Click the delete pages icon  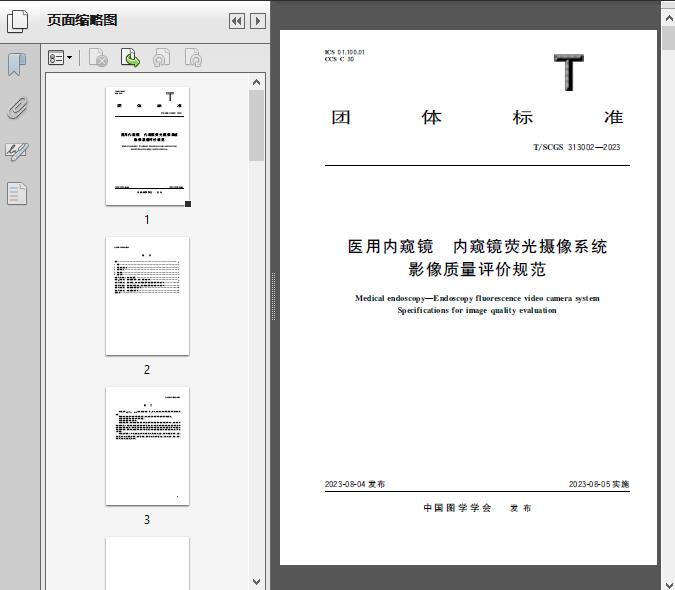(98, 59)
